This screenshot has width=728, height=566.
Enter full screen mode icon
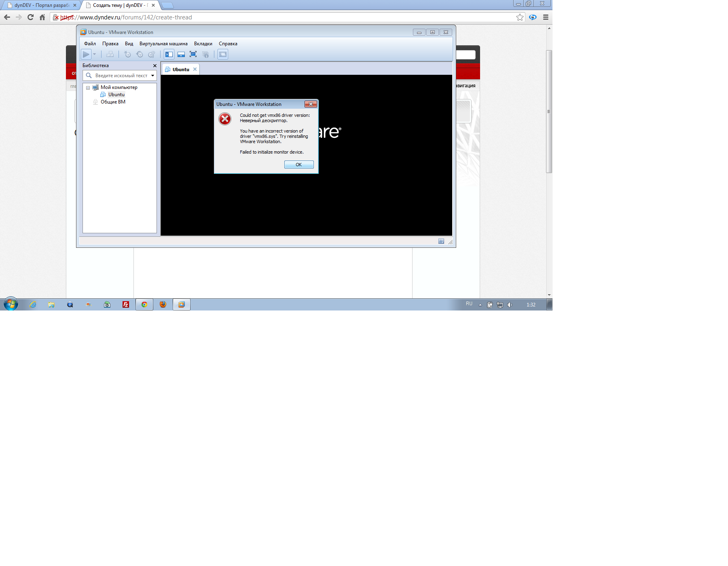point(193,54)
